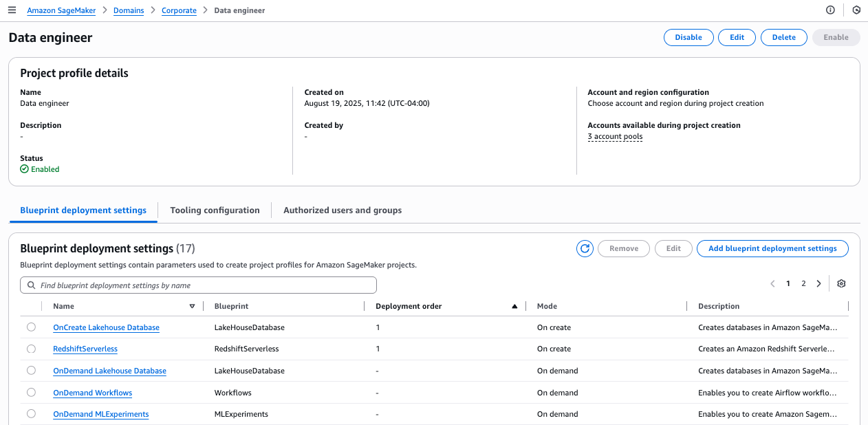Select the OnDemand Workflows radio button
Image resolution: width=868 pixels, height=425 pixels.
(x=31, y=393)
